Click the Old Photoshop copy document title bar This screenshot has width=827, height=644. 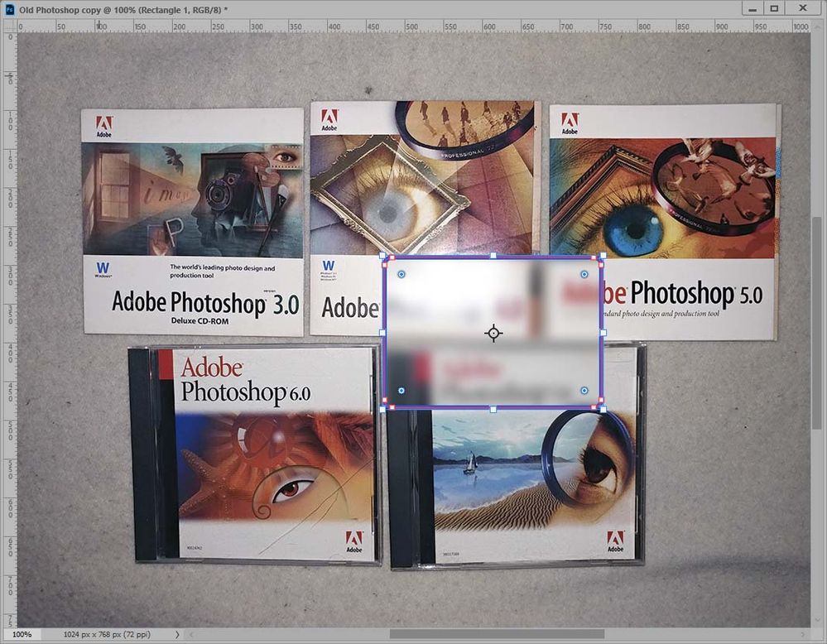(x=369, y=9)
